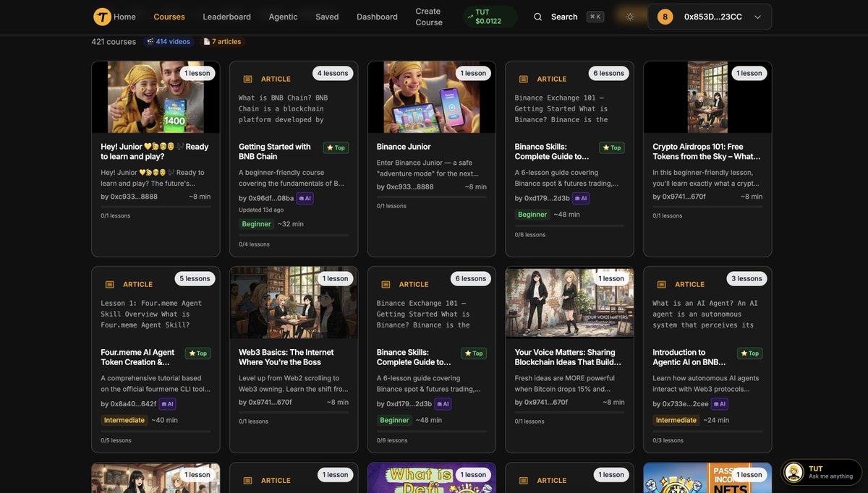Image resolution: width=868 pixels, height=493 pixels.
Task: Click the Web3 Basics: The Internet title
Action: tap(286, 357)
